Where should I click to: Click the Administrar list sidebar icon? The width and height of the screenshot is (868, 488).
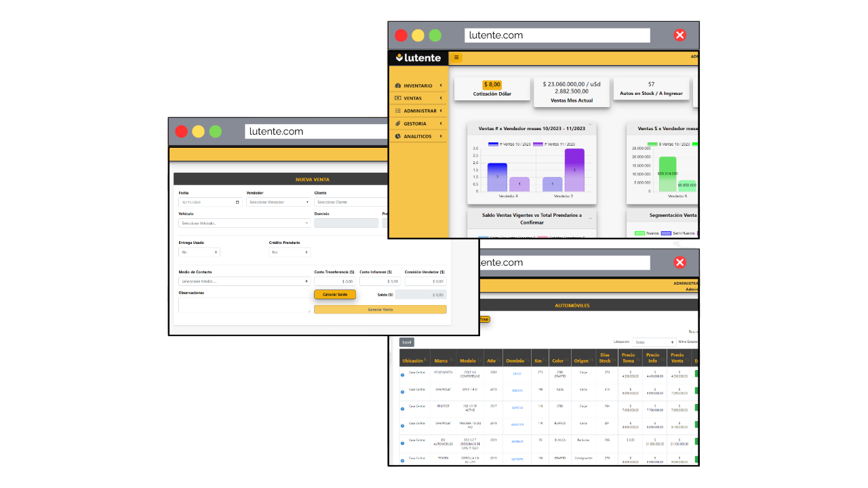[398, 110]
